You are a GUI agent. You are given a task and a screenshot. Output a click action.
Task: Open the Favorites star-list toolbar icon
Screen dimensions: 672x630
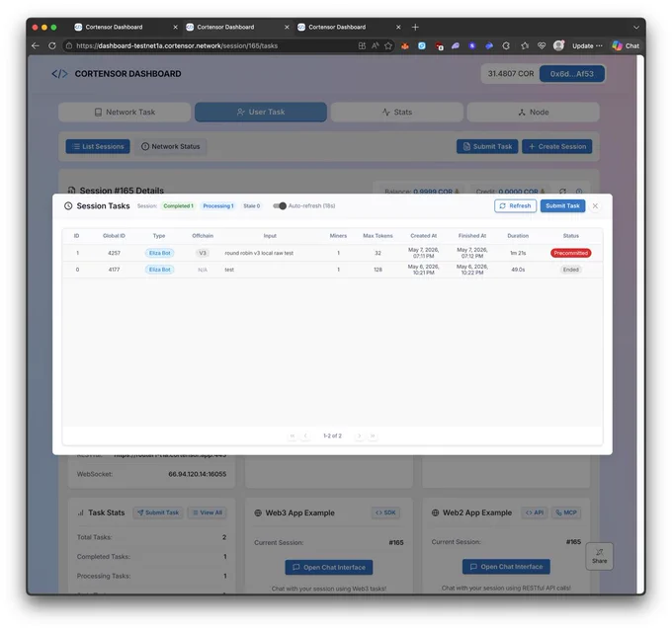point(525,45)
